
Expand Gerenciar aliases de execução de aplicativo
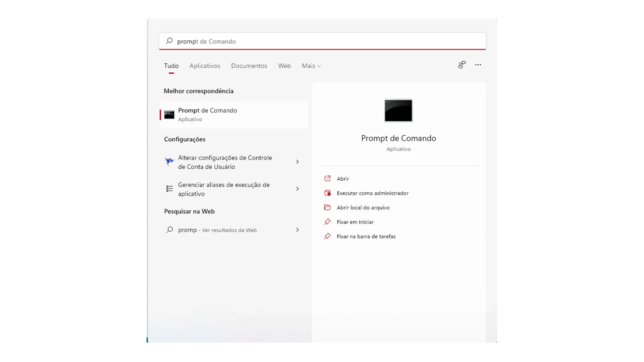point(297,189)
